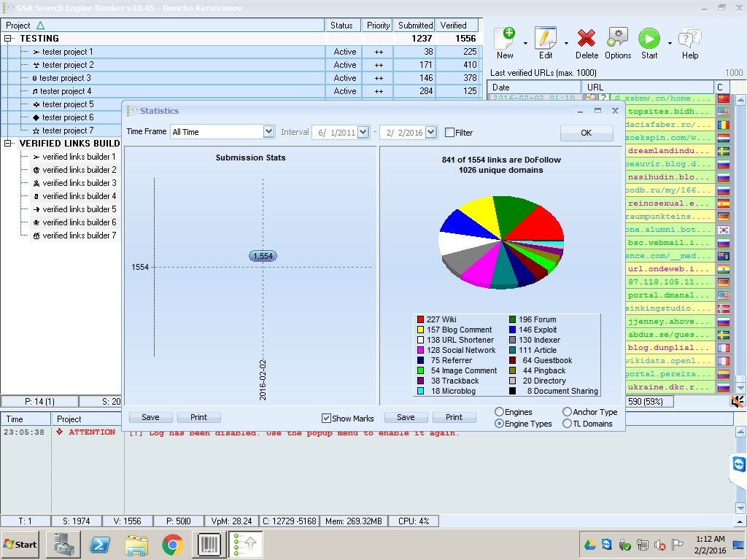Enable the Filter checkbox
747x560 pixels.
tap(449, 133)
